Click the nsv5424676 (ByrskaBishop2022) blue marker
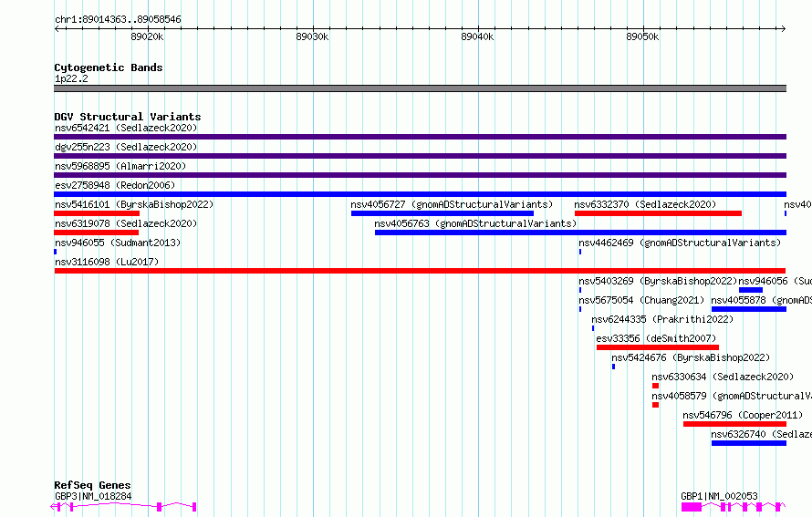The height and width of the screenshot is (517, 812). 614,367
